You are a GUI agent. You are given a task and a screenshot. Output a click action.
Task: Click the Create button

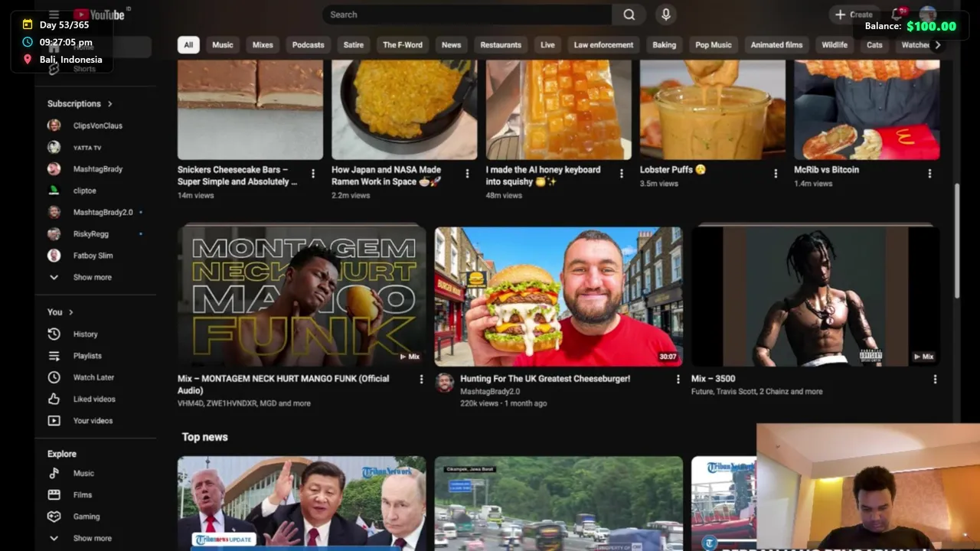pos(854,15)
